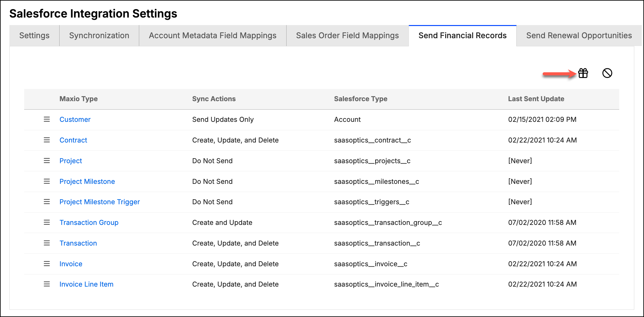This screenshot has height=317, width=644.
Task: Click the '02/15/2021 02:09 PM' timestamp
Action: (542, 119)
